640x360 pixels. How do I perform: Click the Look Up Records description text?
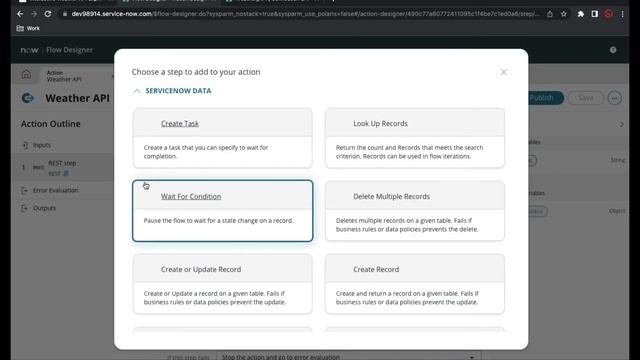pyautogui.click(x=409, y=152)
